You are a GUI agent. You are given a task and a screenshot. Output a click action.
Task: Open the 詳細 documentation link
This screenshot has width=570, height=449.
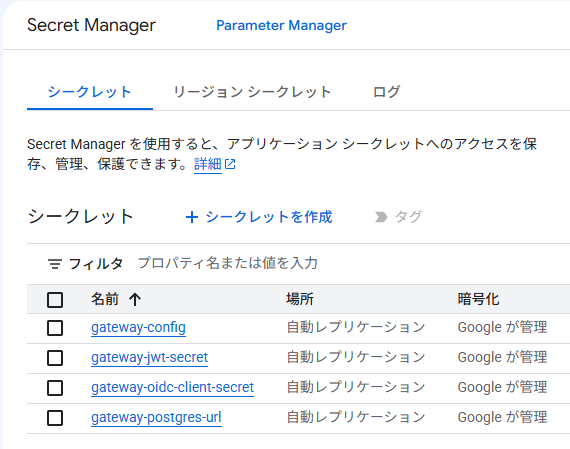pyautogui.click(x=208, y=164)
